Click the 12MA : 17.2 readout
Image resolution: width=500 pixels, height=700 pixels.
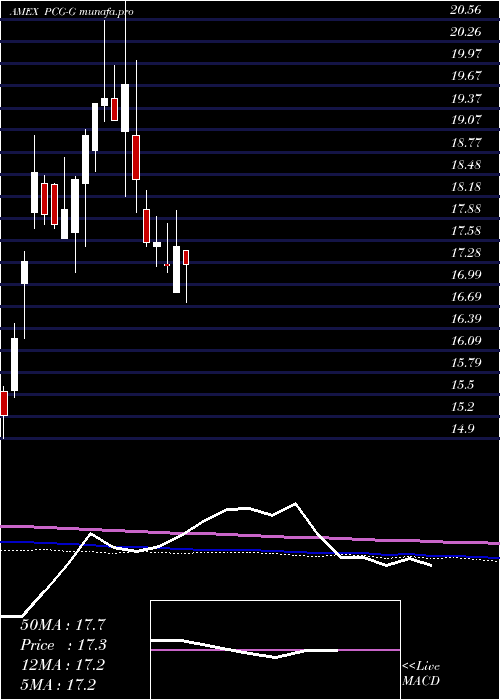pos(62,665)
